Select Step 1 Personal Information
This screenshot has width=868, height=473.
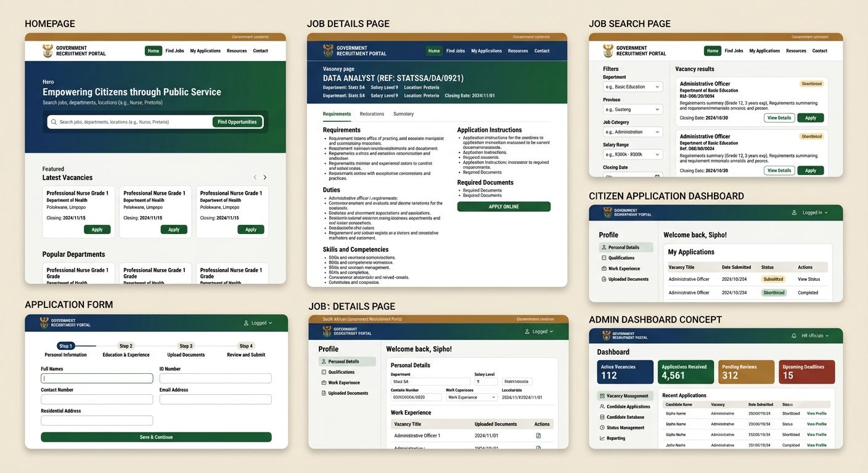[x=65, y=350]
